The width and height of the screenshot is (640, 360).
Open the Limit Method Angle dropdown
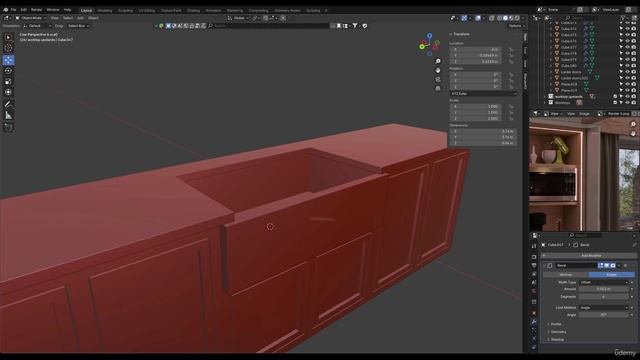click(604, 308)
